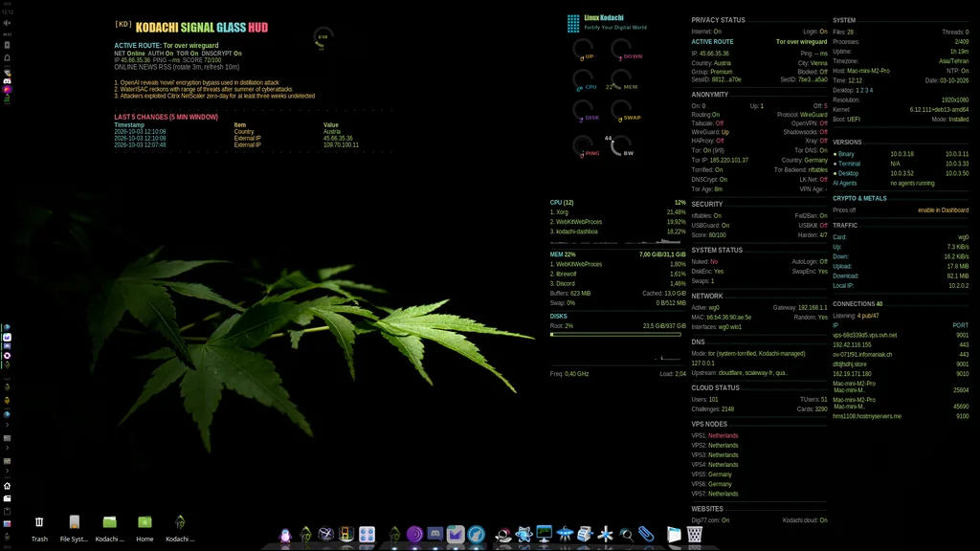980x551 pixels.
Task: Expand the arrow beneath the terminal panel launcher
Action: pos(7,448)
